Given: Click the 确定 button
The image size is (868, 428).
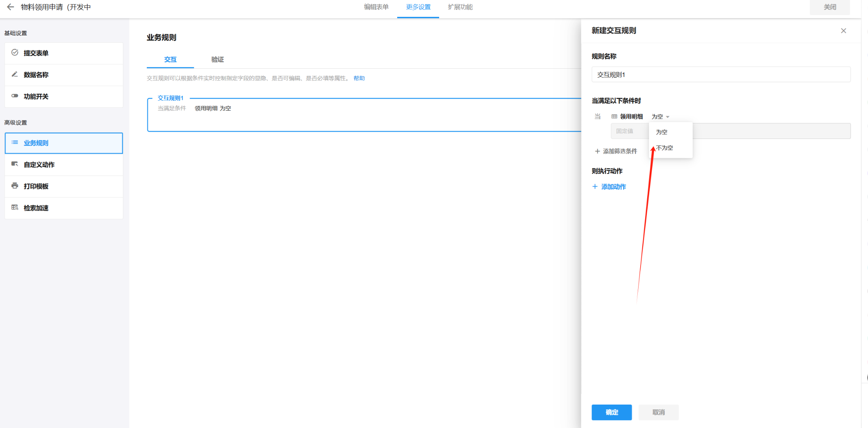Looking at the screenshot, I should pyautogui.click(x=611, y=412).
